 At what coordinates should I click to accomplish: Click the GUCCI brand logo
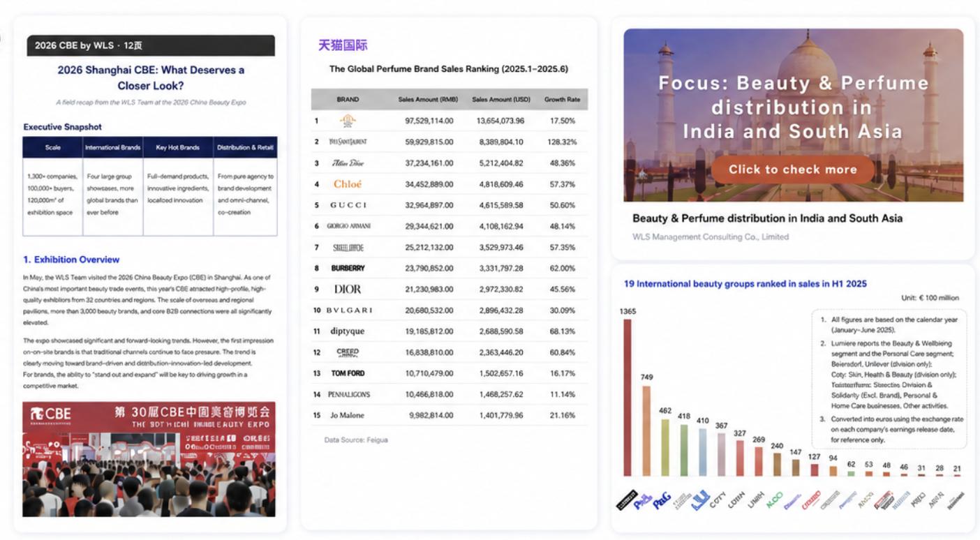click(x=348, y=205)
